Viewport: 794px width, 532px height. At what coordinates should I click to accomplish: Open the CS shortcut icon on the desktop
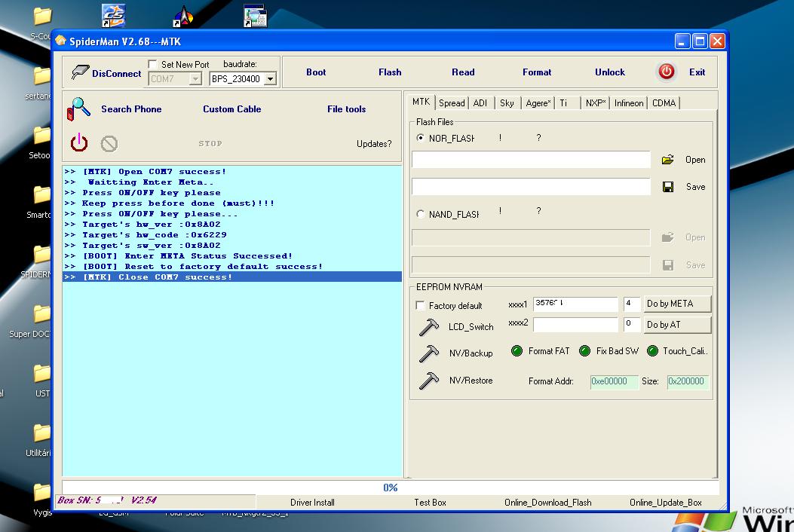[113, 16]
